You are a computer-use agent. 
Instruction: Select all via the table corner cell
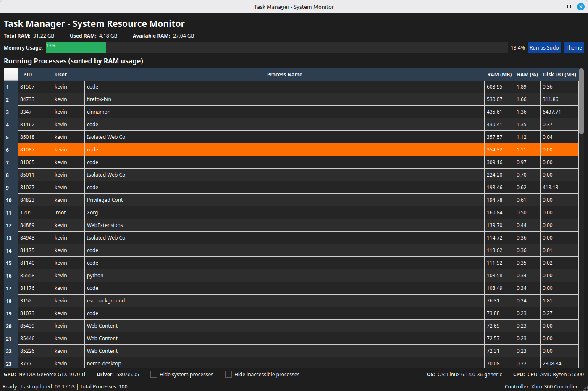coord(11,75)
